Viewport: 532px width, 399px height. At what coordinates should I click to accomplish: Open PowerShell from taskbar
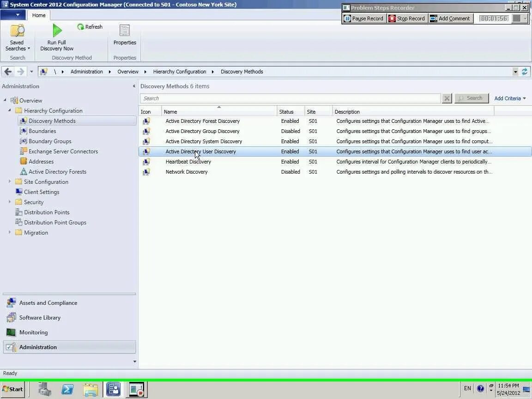click(x=67, y=389)
